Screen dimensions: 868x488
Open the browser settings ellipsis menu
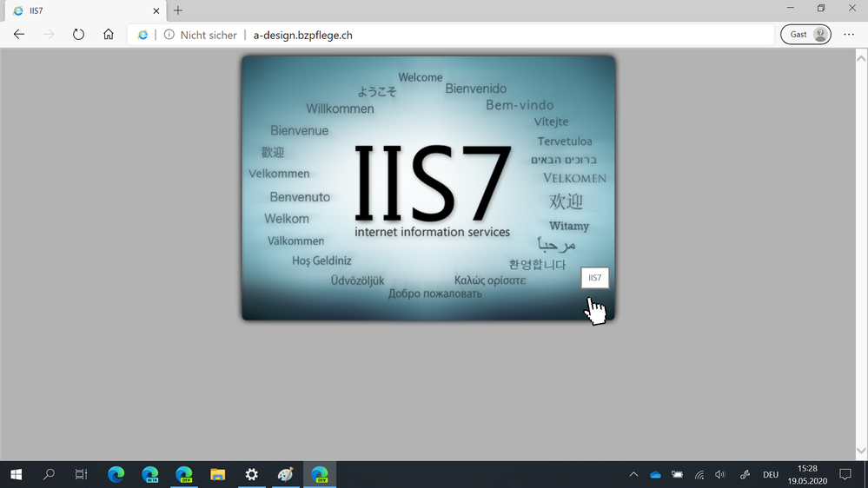849,35
